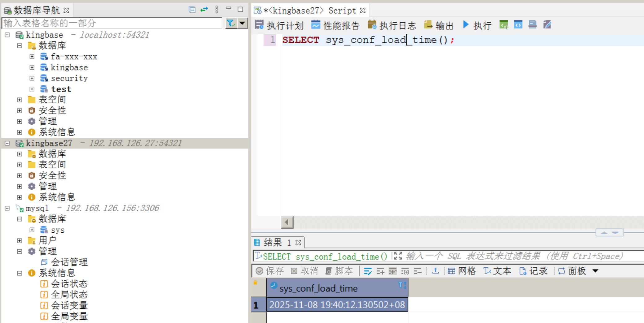
Task: Click the filter funnel icon in navigator
Action: coord(230,23)
